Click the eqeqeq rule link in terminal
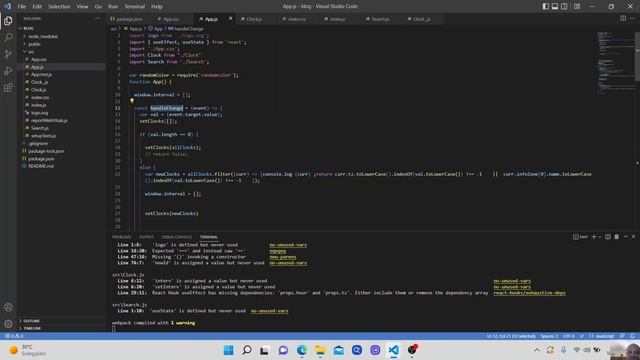This screenshot has height=360, width=640. 278,251
